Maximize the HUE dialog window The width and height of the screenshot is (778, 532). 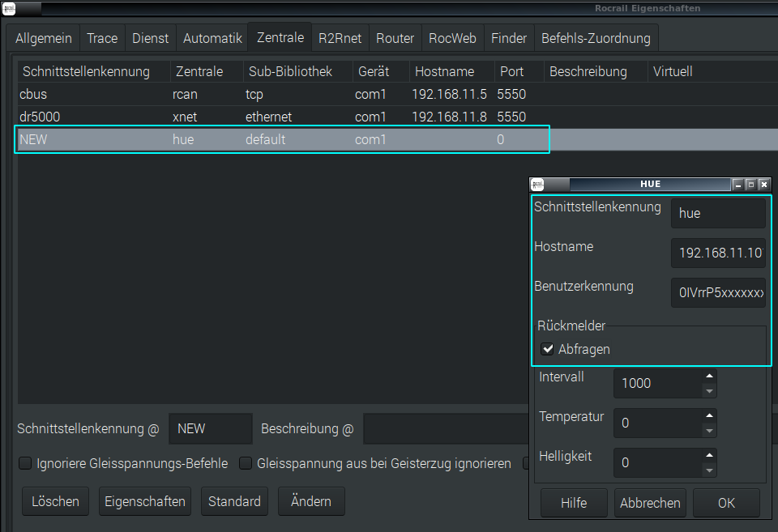(750, 185)
